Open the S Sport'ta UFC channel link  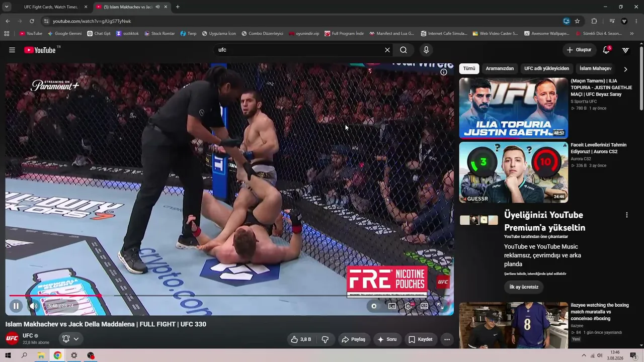584,102
